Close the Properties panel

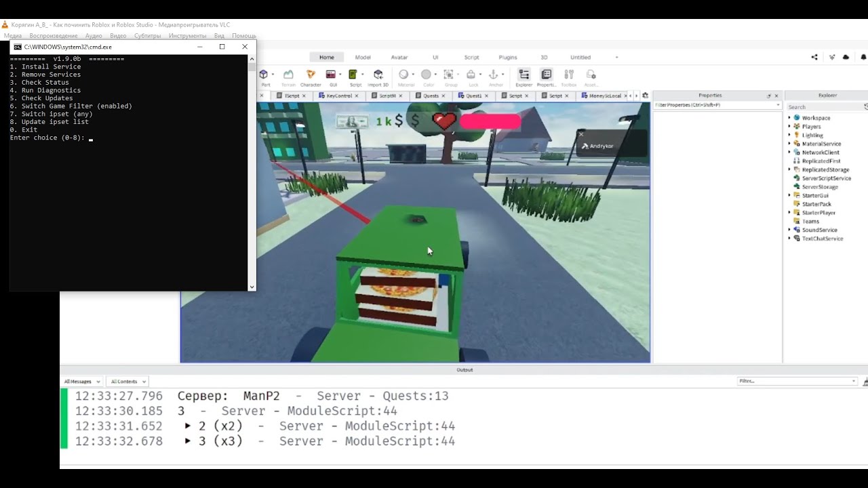[776, 96]
